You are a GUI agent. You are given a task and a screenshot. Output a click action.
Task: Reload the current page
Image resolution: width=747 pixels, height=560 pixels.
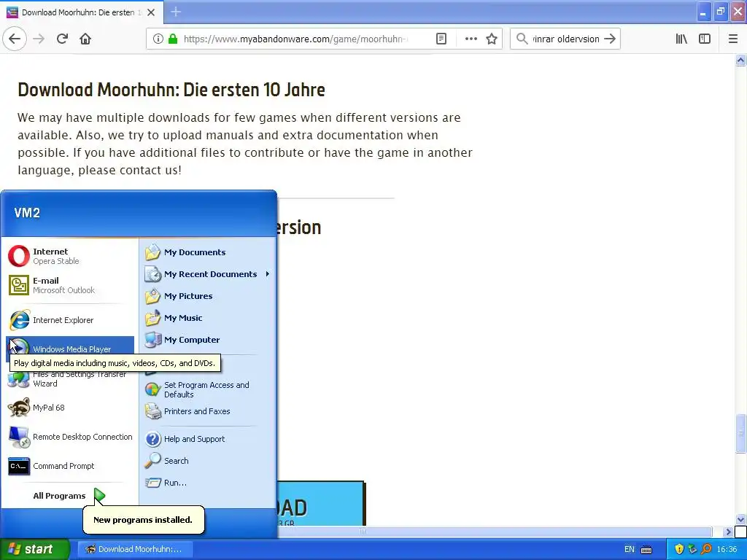[62, 39]
